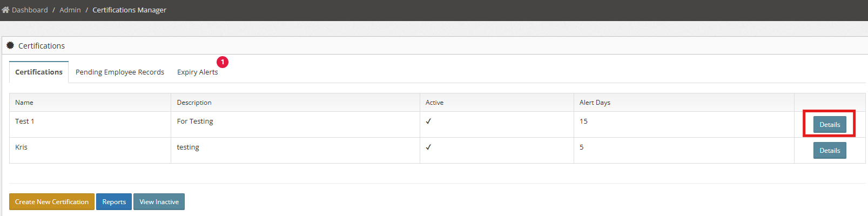Screen dimensions: 868x216
Task: Click the red Expiry Alerts notification badge
Action: (x=223, y=62)
